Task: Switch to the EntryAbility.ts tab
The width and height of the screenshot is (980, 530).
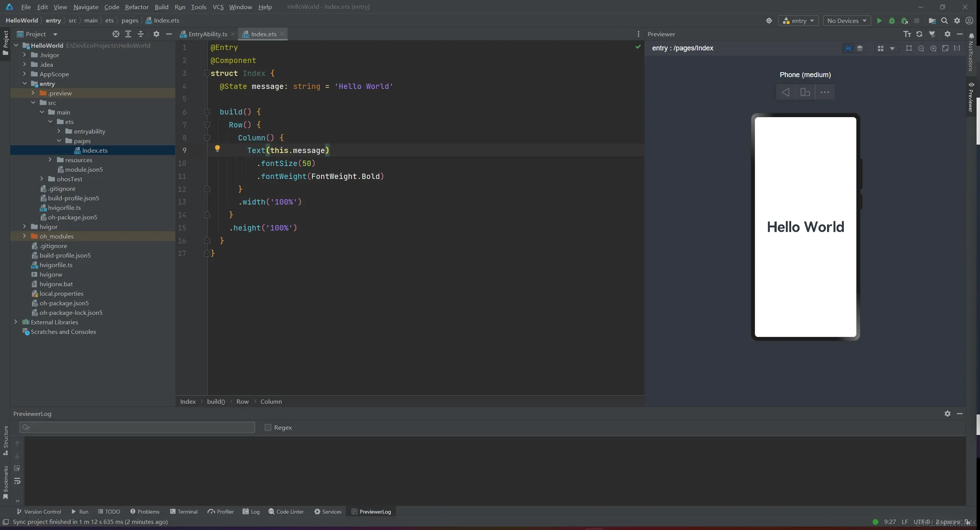Action: coord(208,34)
